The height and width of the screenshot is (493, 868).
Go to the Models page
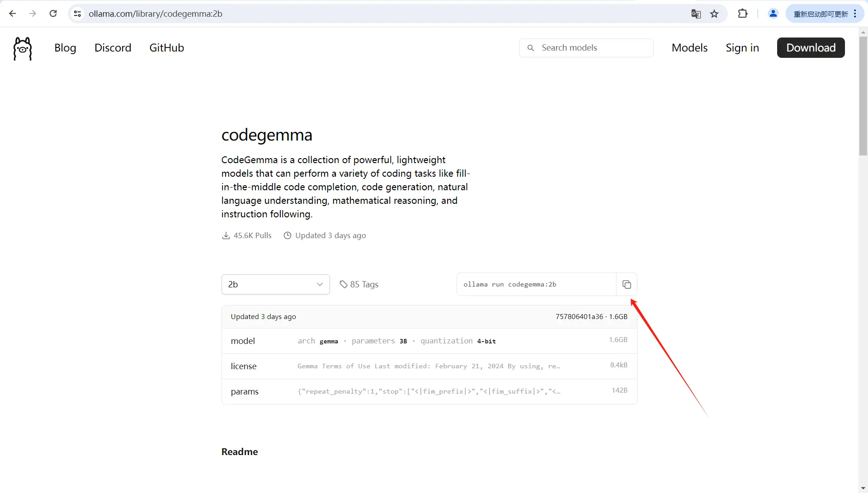(689, 48)
